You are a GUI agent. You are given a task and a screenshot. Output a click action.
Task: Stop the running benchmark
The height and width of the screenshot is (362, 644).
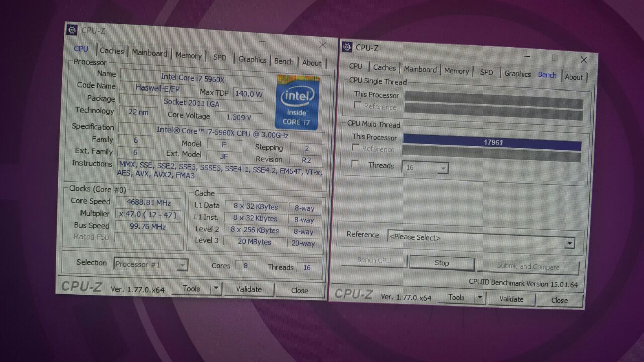point(442,263)
